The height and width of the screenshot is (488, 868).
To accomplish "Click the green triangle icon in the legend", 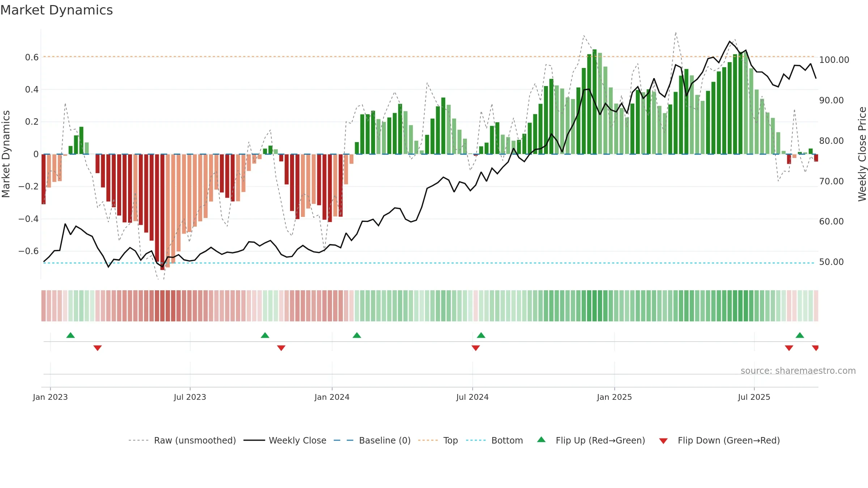I will pyautogui.click(x=541, y=440).
